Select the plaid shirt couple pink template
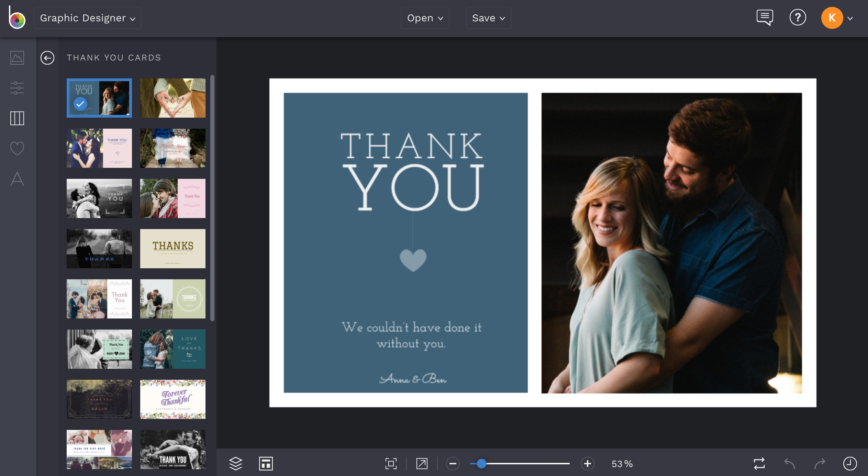The image size is (868, 476). click(x=173, y=198)
